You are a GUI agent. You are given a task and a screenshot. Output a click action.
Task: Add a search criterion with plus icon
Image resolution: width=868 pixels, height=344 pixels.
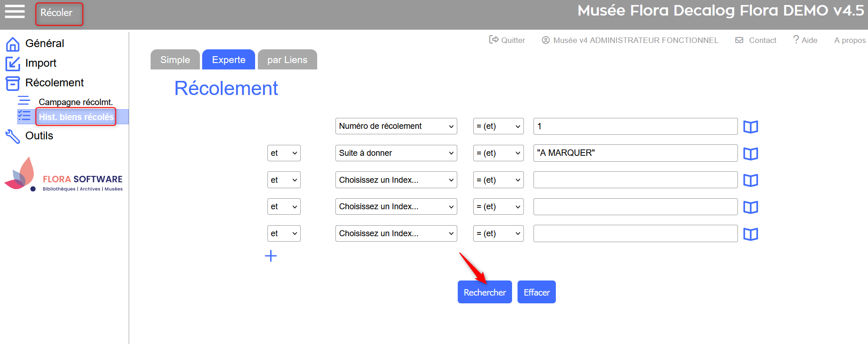271,256
